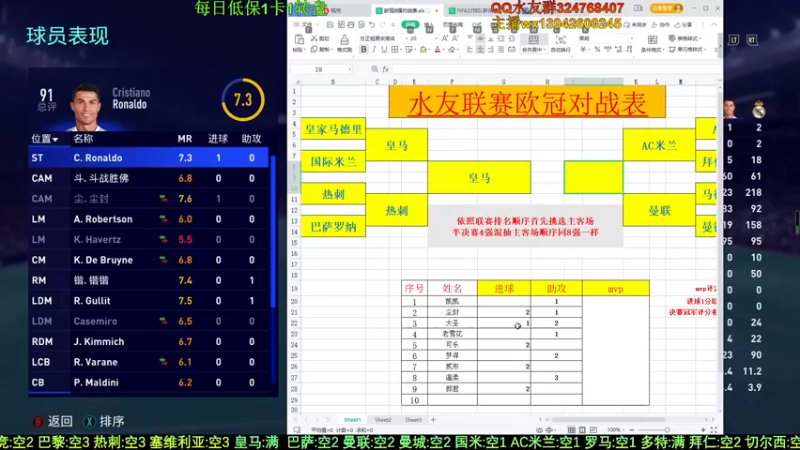Click the align right icon
The image size is (800, 450).
491,49
